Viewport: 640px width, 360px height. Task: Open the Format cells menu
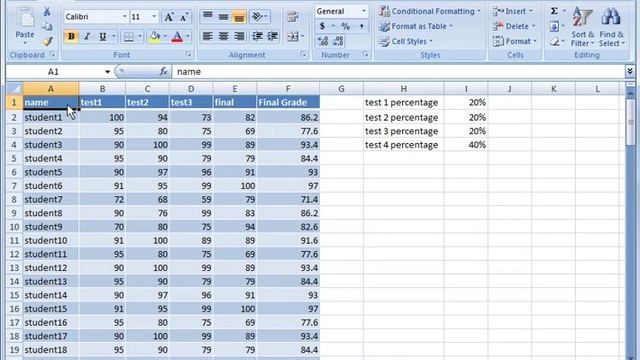pyautogui.click(x=514, y=41)
